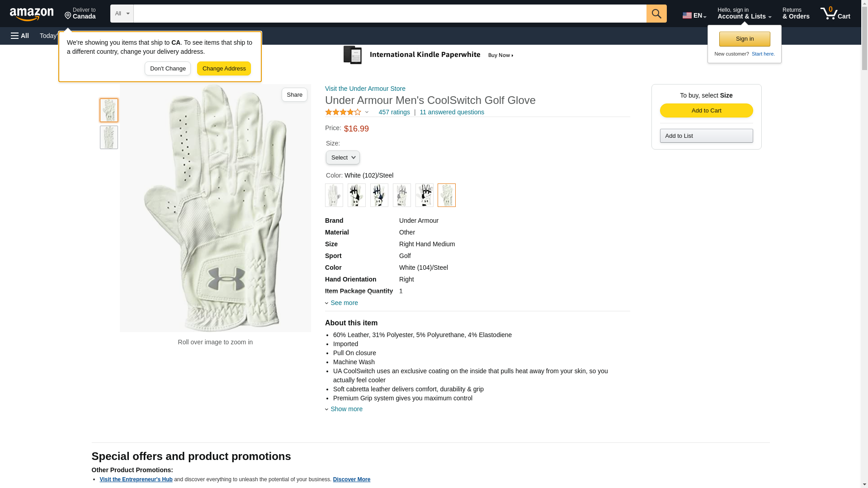Viewport: 868px width, 488px height.
Task: Expand See more product details
Action: pyautogui.click(x=344, y=303)
